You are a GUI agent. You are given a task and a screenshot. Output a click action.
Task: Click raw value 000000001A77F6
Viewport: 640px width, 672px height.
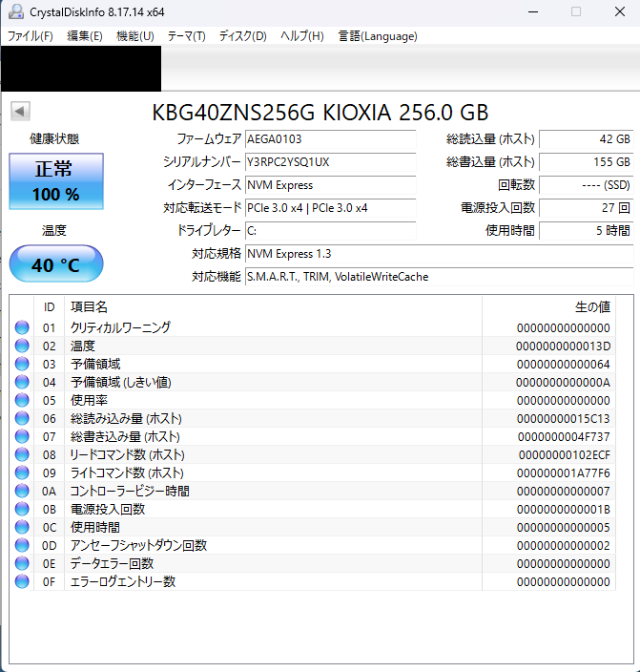[x=563, y=473]
